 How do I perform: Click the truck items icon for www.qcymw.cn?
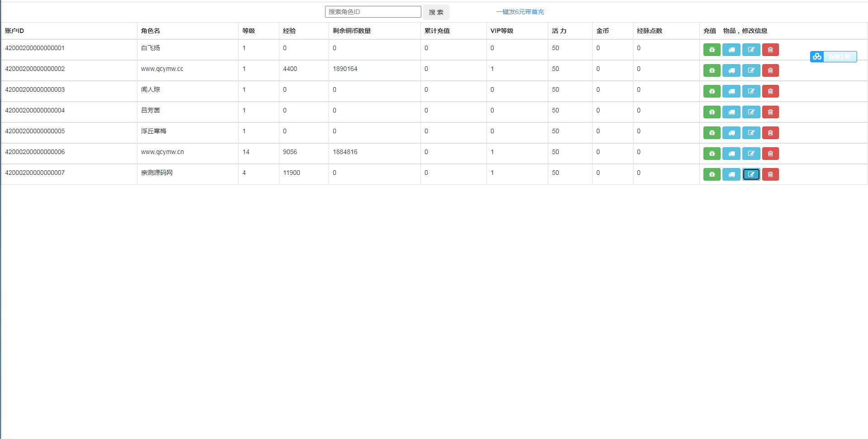pos(731,154)
